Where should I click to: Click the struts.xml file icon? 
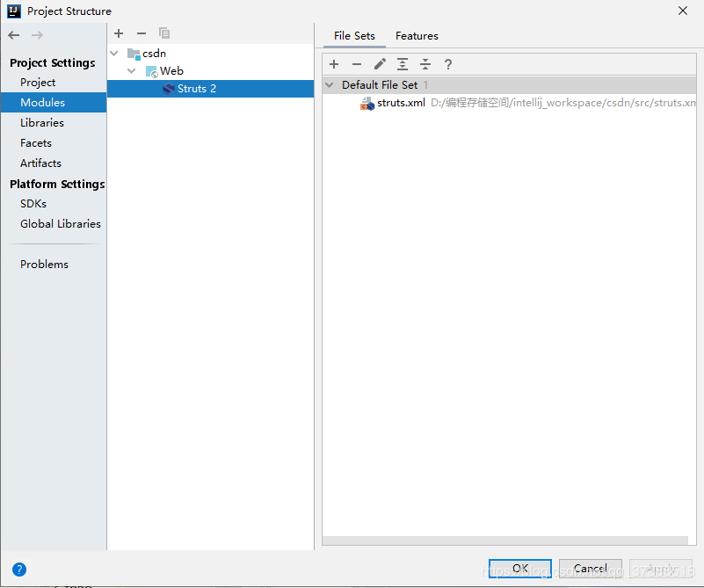click(367, 103)
